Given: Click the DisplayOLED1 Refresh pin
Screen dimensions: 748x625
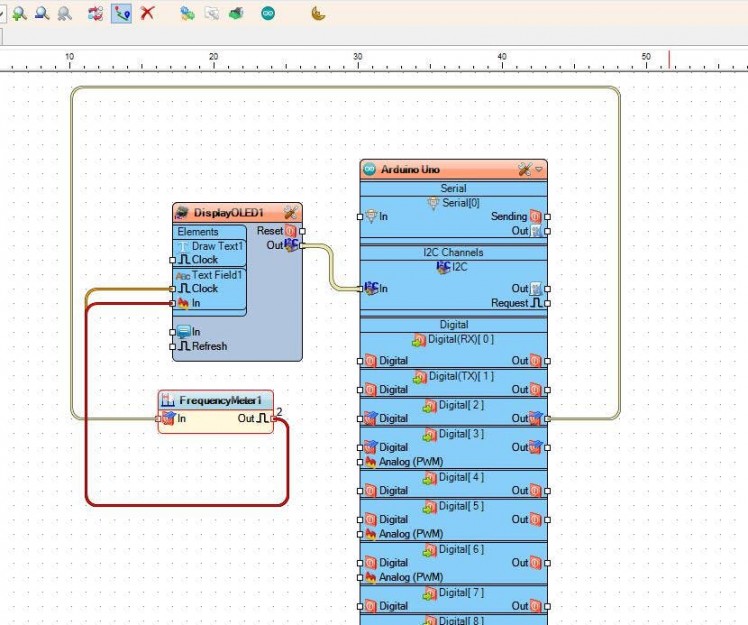Looking at the screenshot, I should click(x=173, y=346).
